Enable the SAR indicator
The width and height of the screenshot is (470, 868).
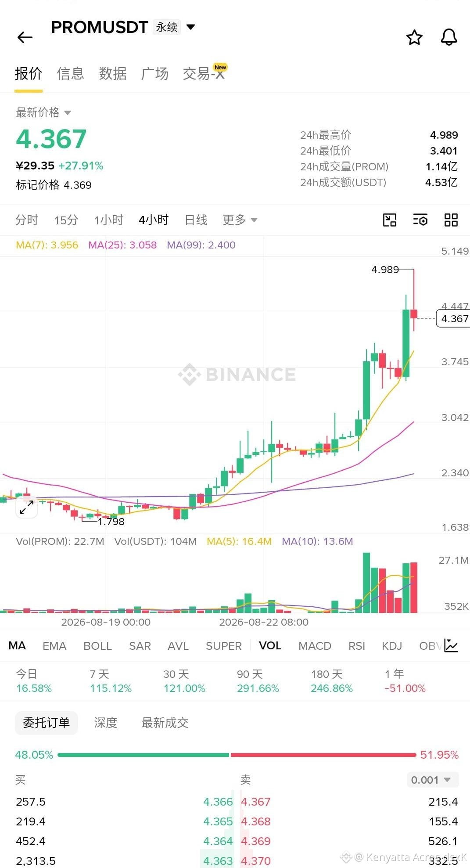tap(140, 645)
